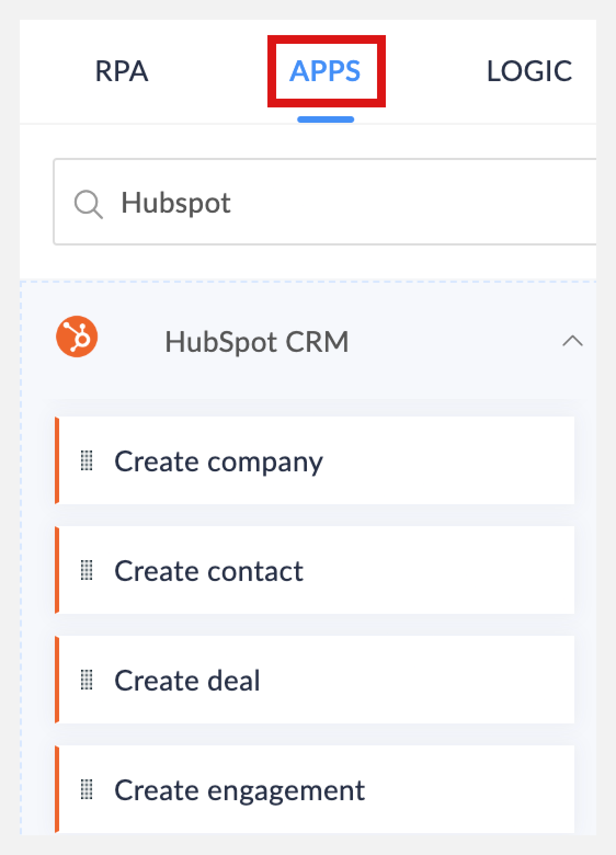Click the blue indicator under APPS

pyautogui.click(x=326, y=118)
